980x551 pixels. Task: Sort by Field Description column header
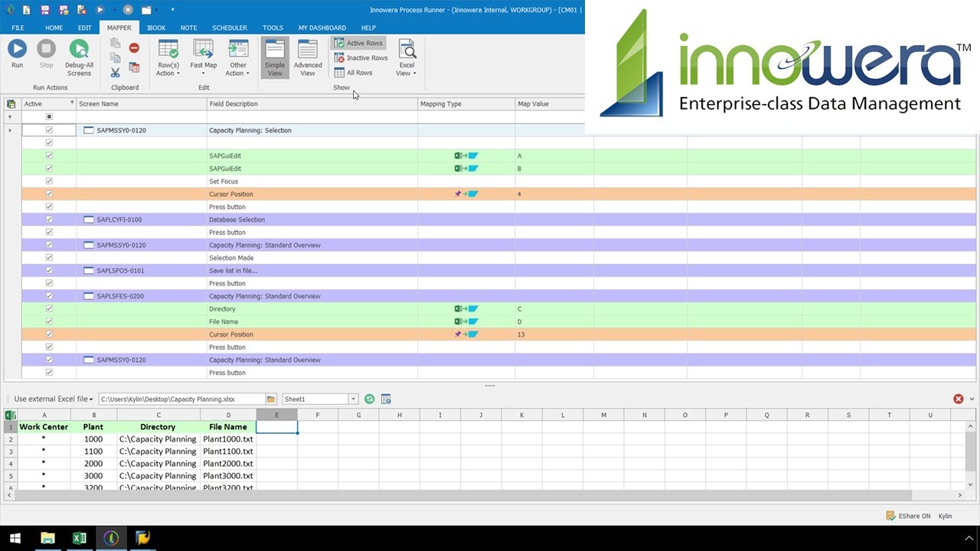click(312, 103)
